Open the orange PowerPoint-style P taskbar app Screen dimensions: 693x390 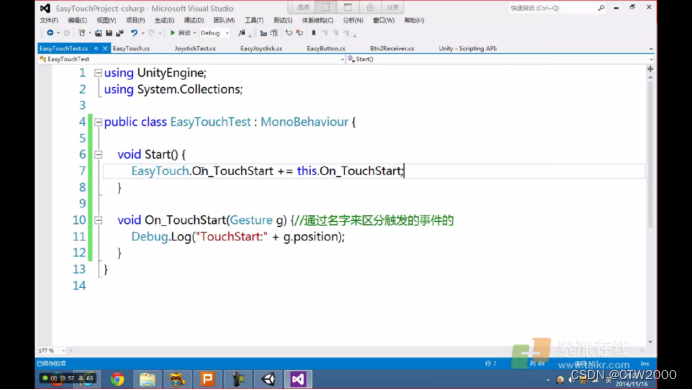point(207,379)
